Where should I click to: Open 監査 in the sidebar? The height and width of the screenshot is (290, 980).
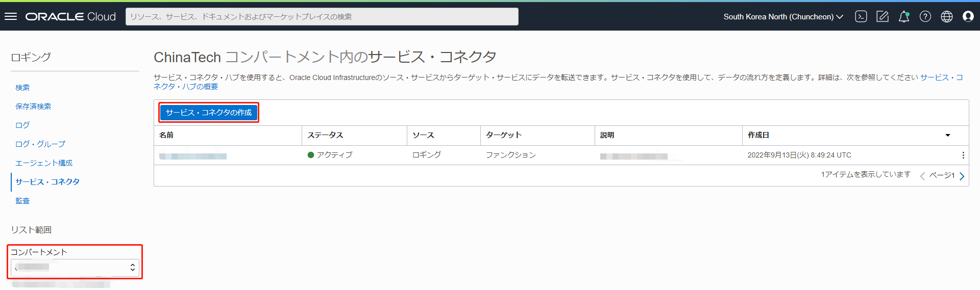(22, 201)
